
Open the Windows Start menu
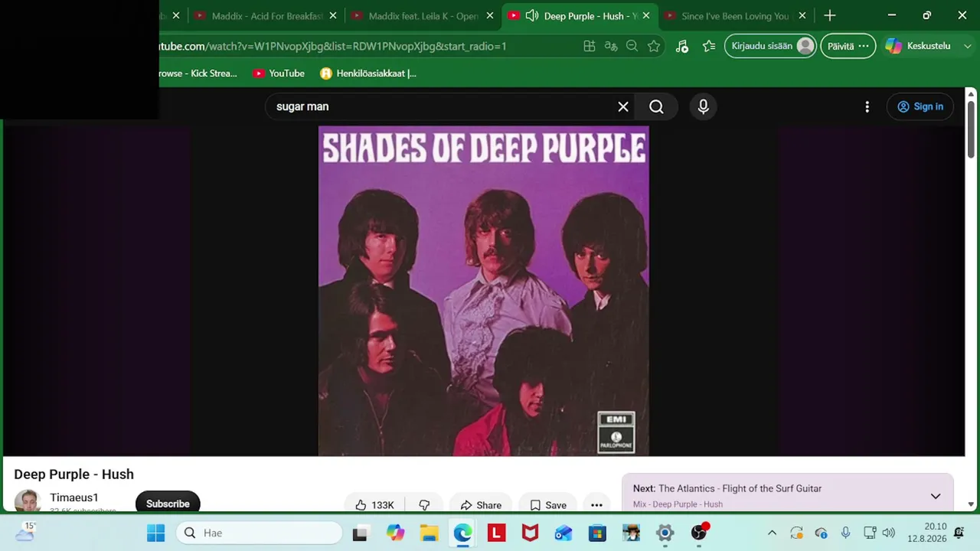[x=155, y=533]
